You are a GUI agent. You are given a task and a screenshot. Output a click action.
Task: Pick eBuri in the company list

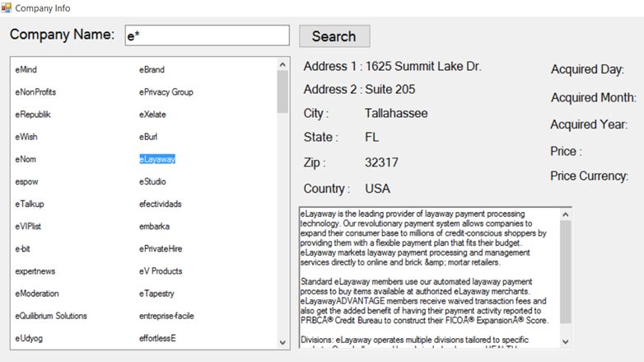point(148,137)
